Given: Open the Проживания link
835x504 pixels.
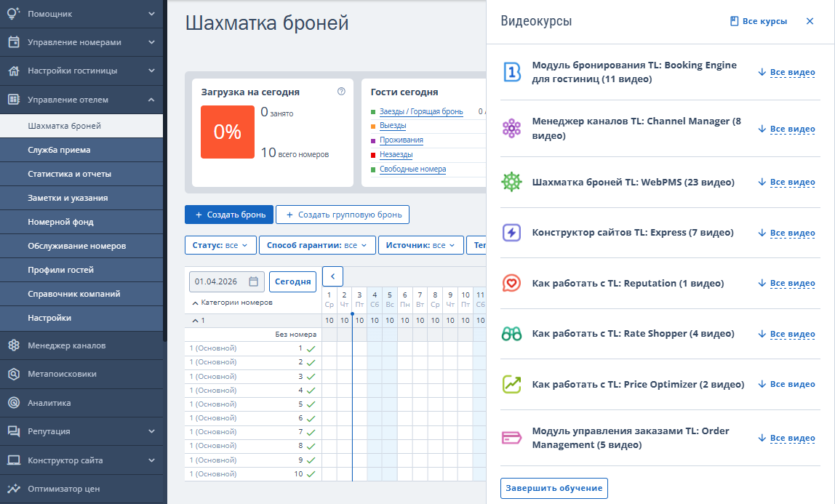Looking at the screenshot, I should (x=401, y=140).
